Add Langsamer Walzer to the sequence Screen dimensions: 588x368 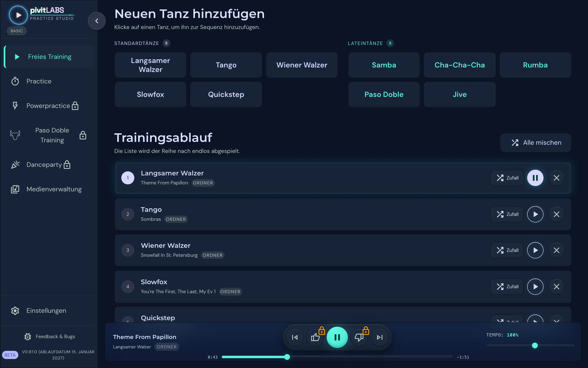pyautogui.click(x=150, y=65)
